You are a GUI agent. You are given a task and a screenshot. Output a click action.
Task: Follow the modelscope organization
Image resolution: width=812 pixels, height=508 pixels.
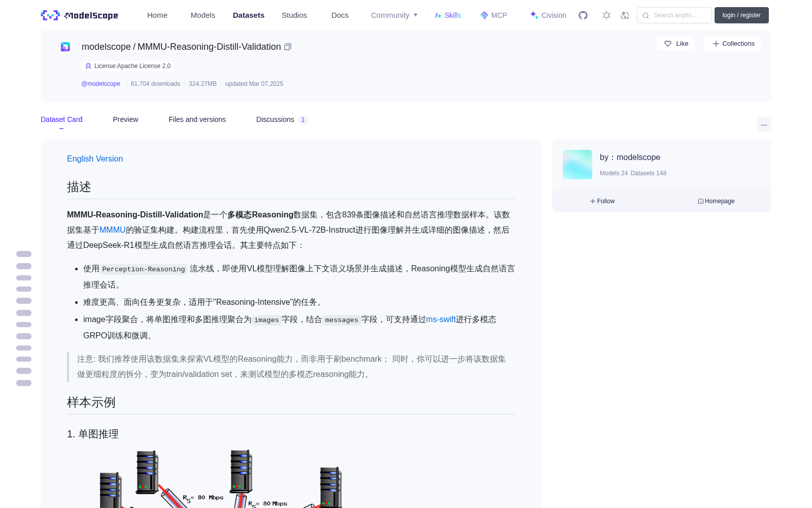pyautogui.click(x=602, y=201)
